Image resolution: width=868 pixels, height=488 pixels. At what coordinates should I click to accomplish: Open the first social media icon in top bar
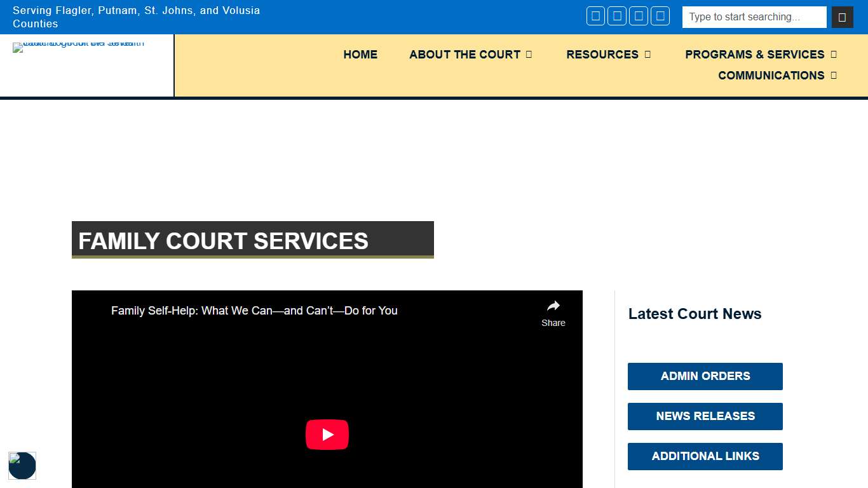[595, 16]
